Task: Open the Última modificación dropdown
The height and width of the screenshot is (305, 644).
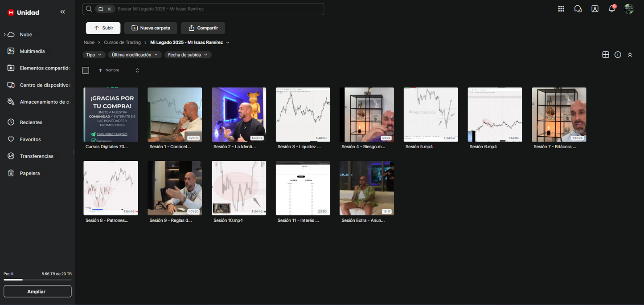Action: tap(135, 55)
